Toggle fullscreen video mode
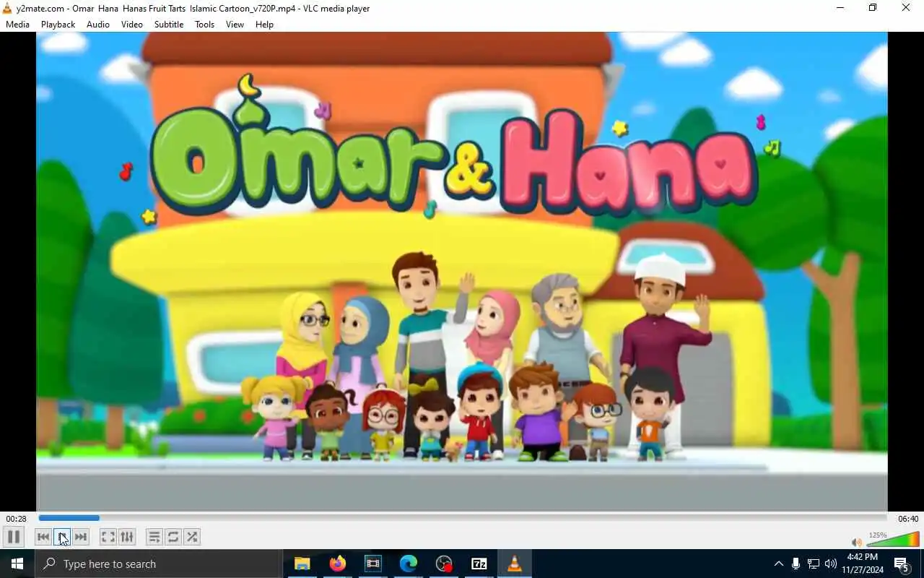Image resolution: width=924 pixels, height=578 pixels. tap(108, 537)
